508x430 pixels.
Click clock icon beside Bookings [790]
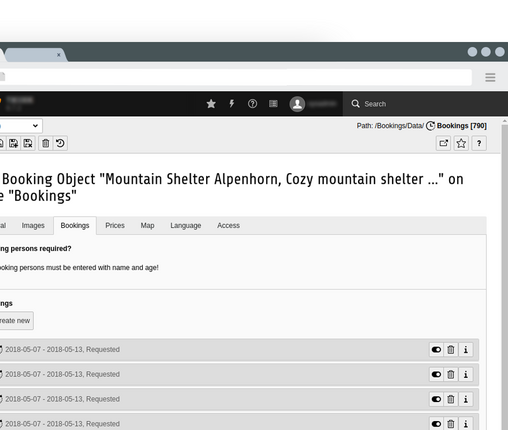coord(430,126)
